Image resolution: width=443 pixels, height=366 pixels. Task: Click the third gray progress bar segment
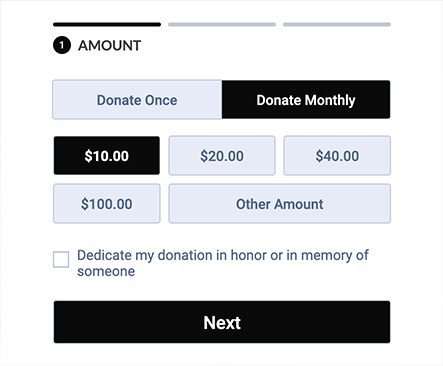coord(337,24)
